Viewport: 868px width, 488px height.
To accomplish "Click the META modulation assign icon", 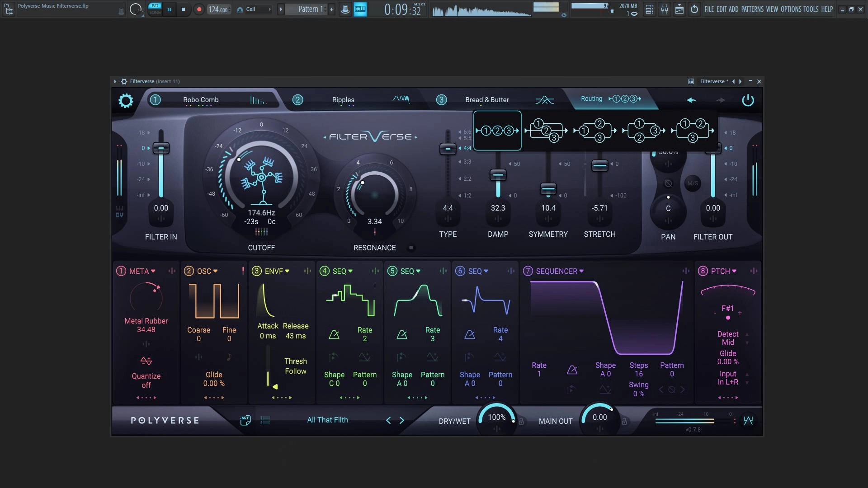I will pyautogui.click(x=172, y=271).
